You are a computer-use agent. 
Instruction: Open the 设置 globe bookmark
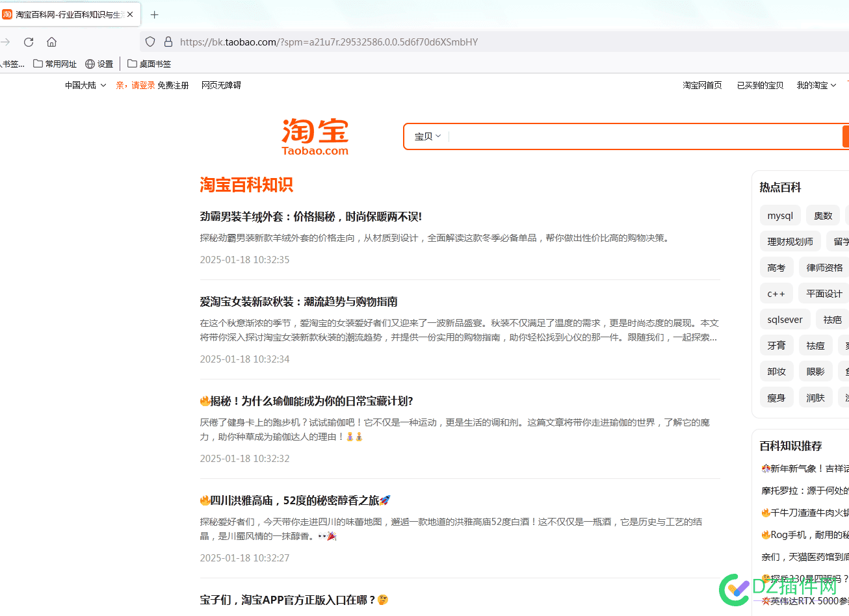coord(99,64)
